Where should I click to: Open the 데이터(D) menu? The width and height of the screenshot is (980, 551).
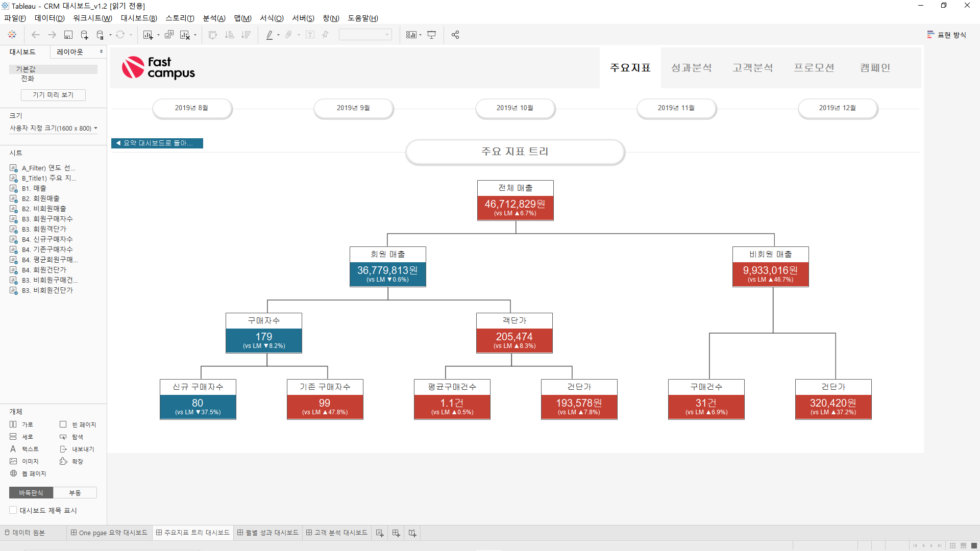pos(50,18)
